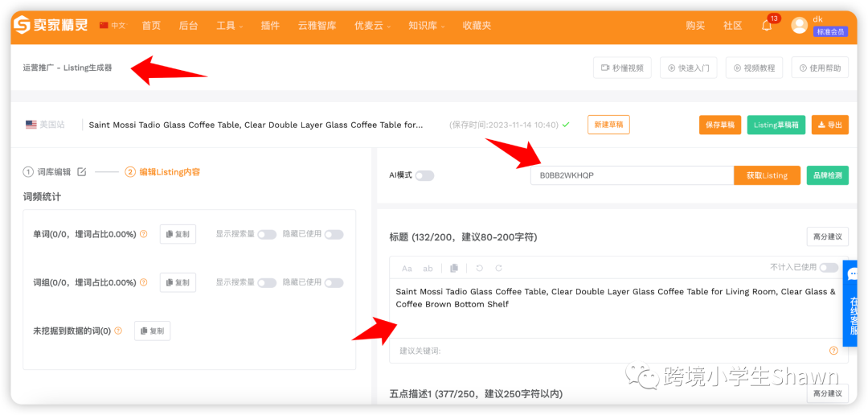
Task: Click the 品牌检测 button
Action: coord(828,175)
